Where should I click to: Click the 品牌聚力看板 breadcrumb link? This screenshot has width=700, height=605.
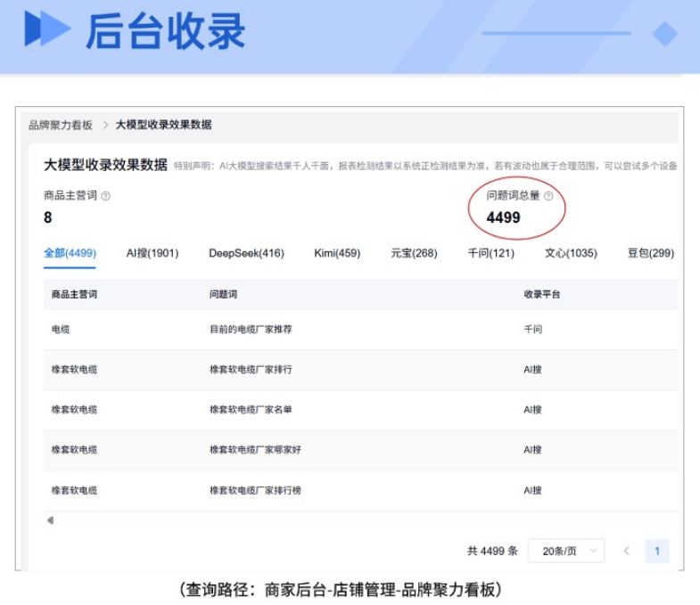coord(61,125)
